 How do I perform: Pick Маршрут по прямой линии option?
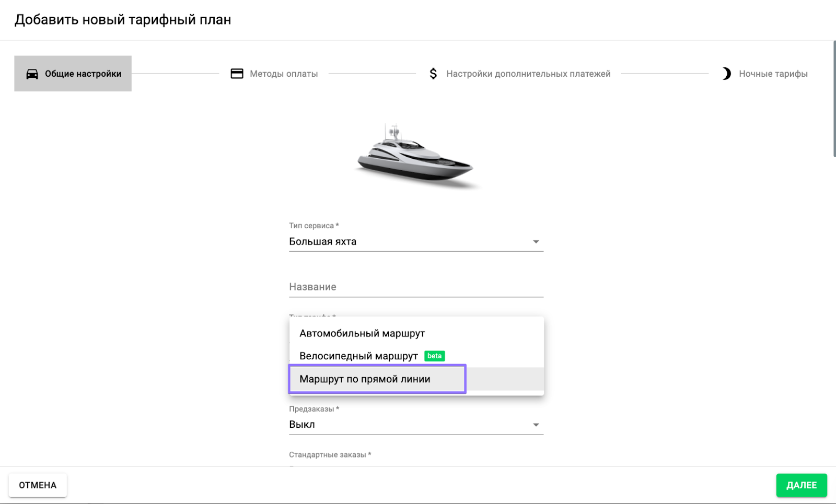tap(365, 379)
